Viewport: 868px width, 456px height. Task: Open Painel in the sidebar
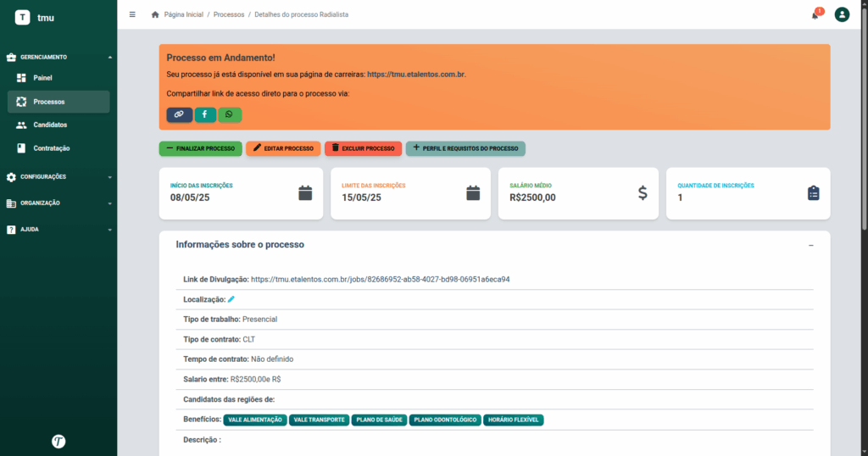(x=58, y=78)
